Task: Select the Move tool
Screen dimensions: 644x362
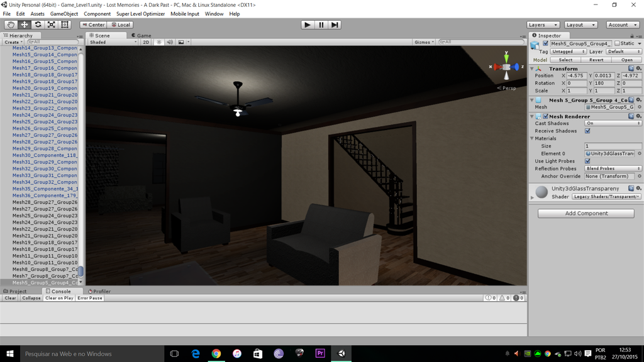Action: pos(25,25)
